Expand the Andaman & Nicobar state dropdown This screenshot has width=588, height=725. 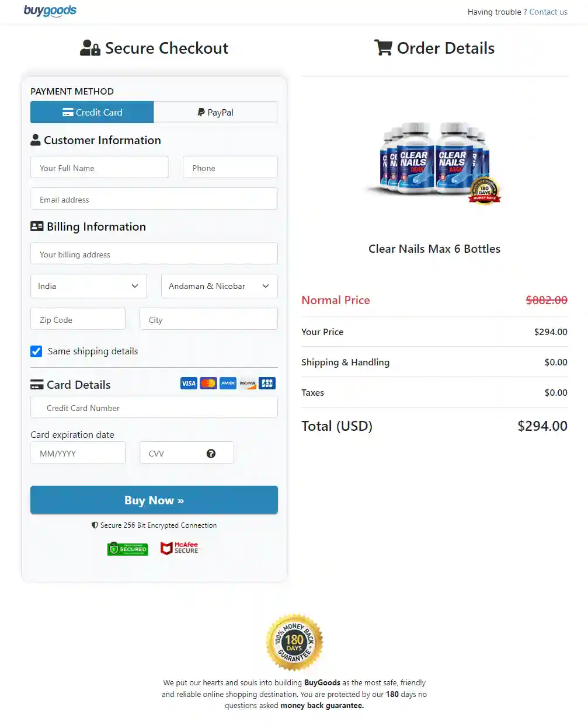tap(219, 286)
